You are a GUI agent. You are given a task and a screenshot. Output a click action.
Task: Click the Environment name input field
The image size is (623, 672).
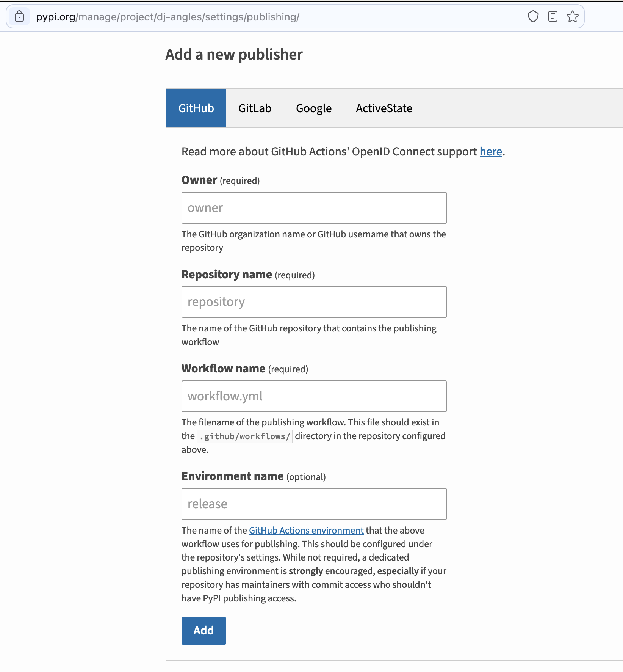pyautogui.click(x=314, y=504)
